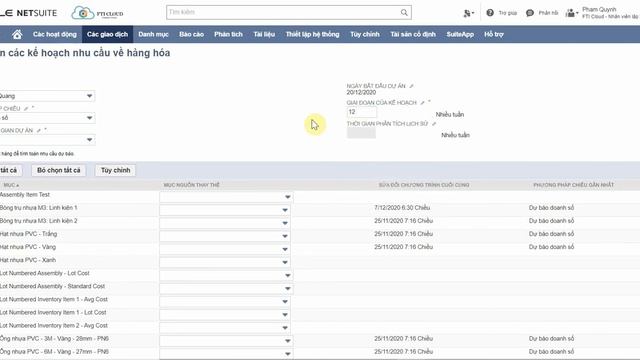This screenshot has height=360, width=640.
Task: Open SuiteApp menu
Action: [460, 34]
